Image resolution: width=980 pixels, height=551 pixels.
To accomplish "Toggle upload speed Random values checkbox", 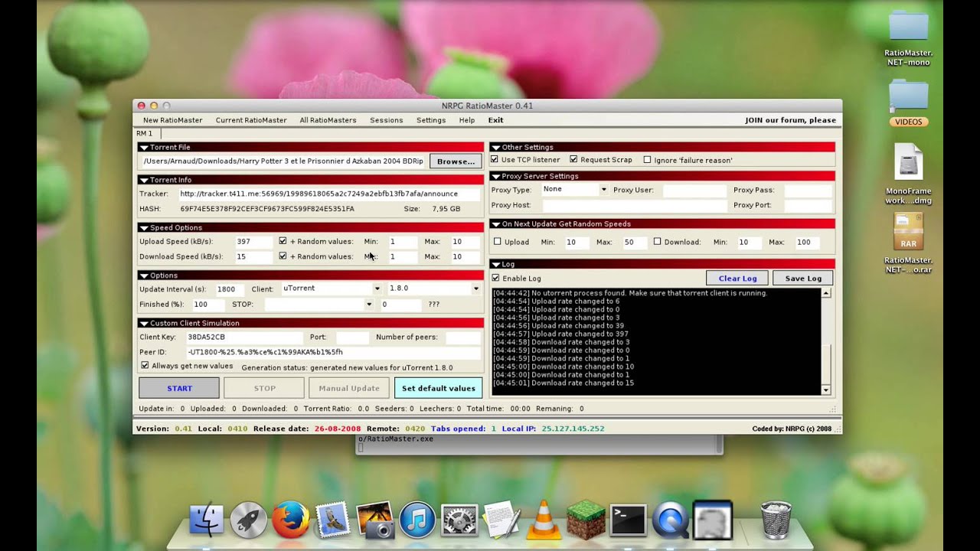I will tap(283, 241).
